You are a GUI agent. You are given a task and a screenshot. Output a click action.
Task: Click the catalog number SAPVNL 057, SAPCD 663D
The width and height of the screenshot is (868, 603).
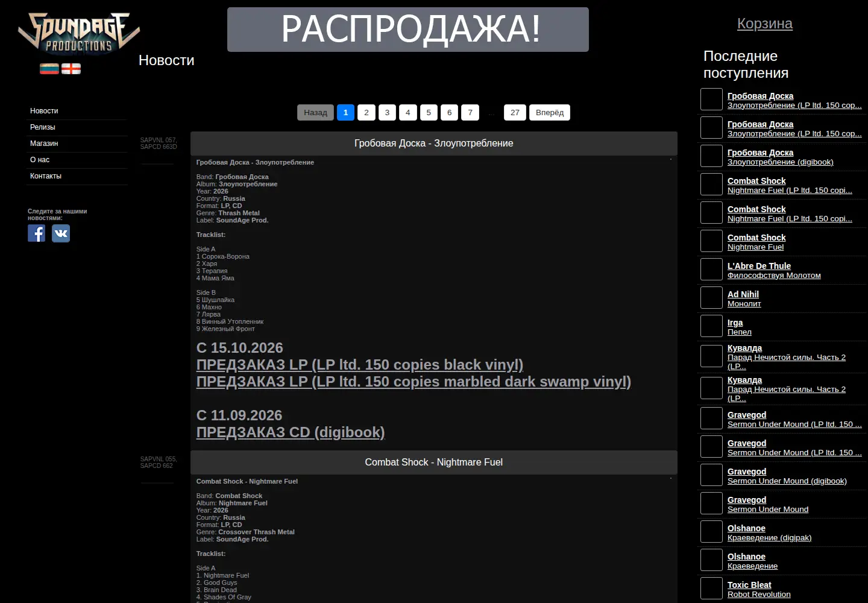click(x=159, y=144)
